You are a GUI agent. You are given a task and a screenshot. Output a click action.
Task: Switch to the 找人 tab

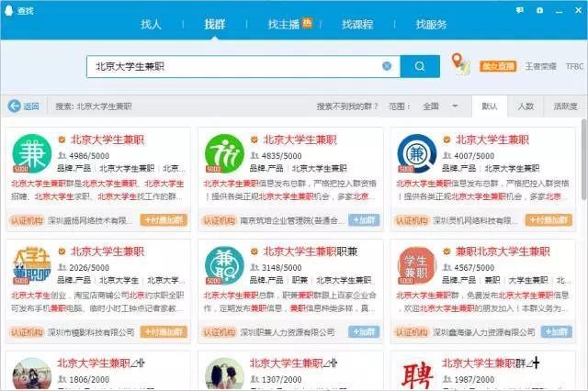point(153,24)
